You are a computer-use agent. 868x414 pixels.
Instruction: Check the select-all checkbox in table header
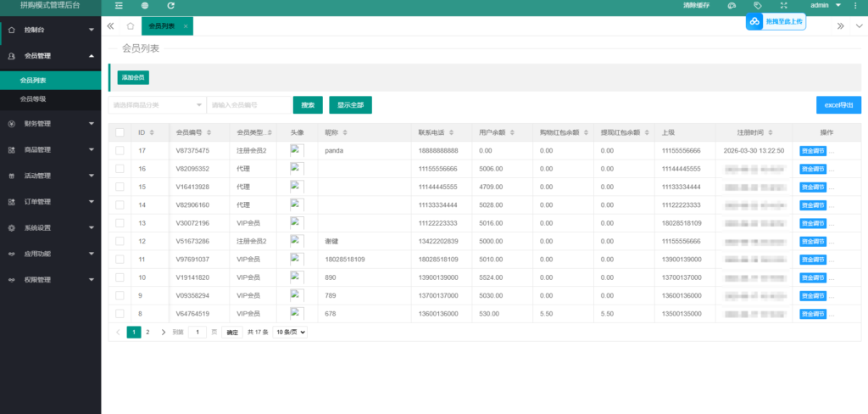click(x=120, y=132)
